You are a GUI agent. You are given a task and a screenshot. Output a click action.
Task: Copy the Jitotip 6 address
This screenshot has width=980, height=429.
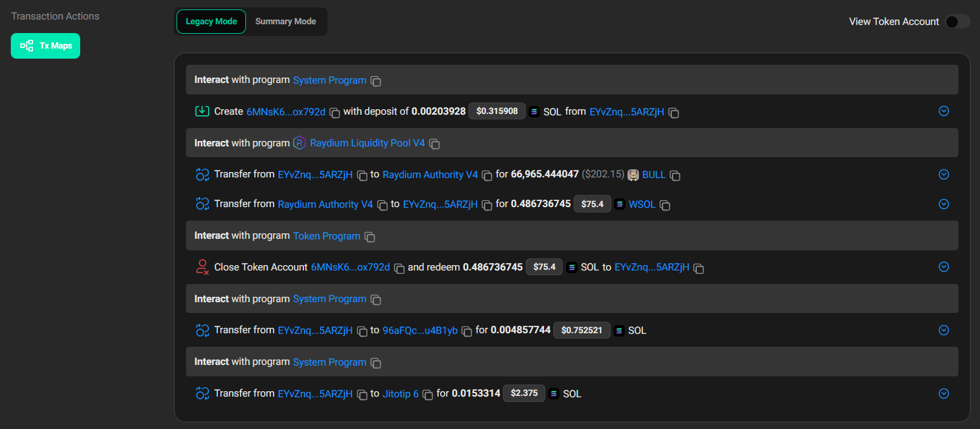[x=427, y=394]
